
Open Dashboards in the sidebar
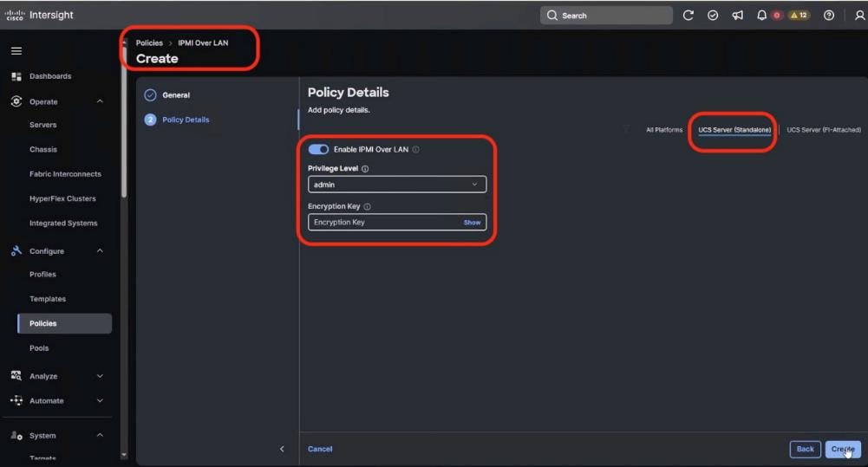point(50,76)
